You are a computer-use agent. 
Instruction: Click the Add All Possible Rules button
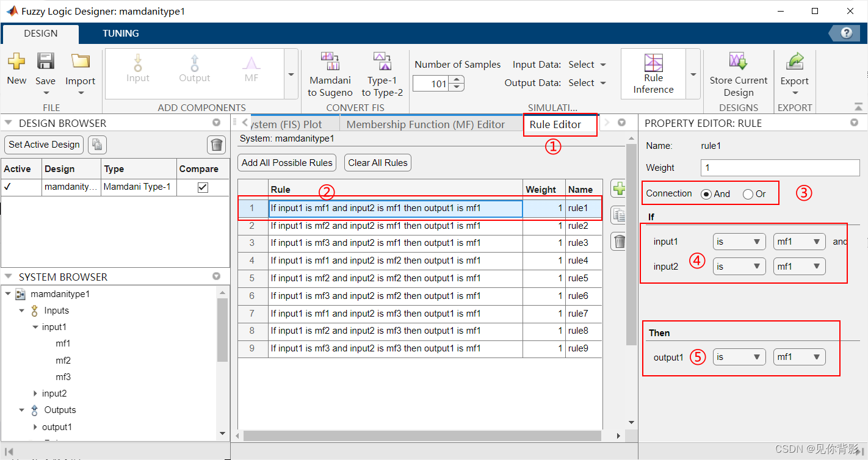(287, 163)
